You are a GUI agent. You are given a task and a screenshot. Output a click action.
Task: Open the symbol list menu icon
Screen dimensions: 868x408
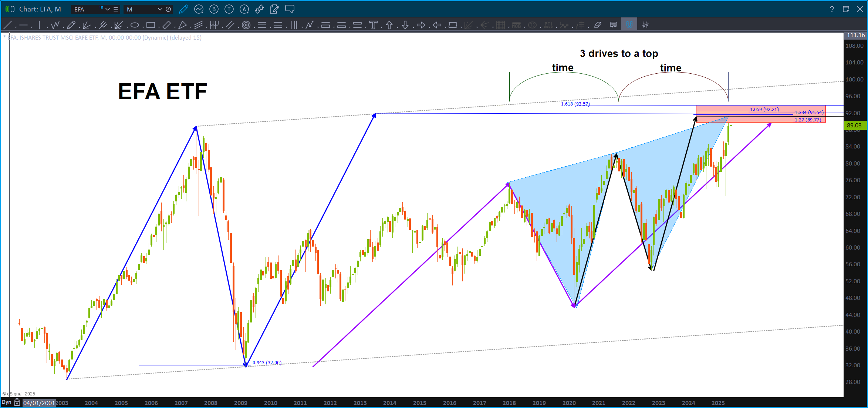[x=116, y=9]
